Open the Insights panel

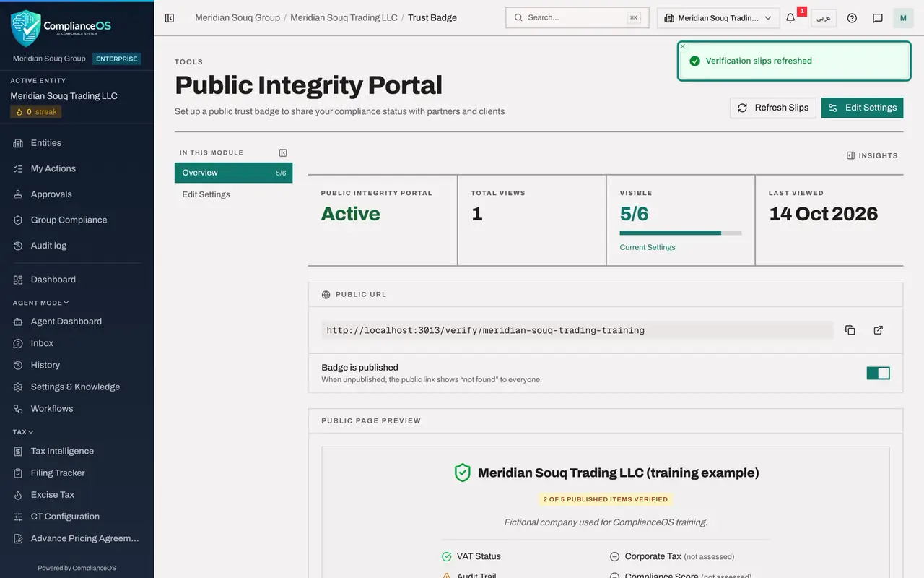(x=872, y=155)
